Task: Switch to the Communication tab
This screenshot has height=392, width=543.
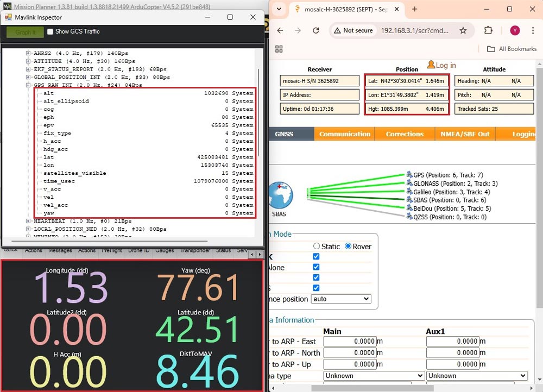Action: [345, 134]
